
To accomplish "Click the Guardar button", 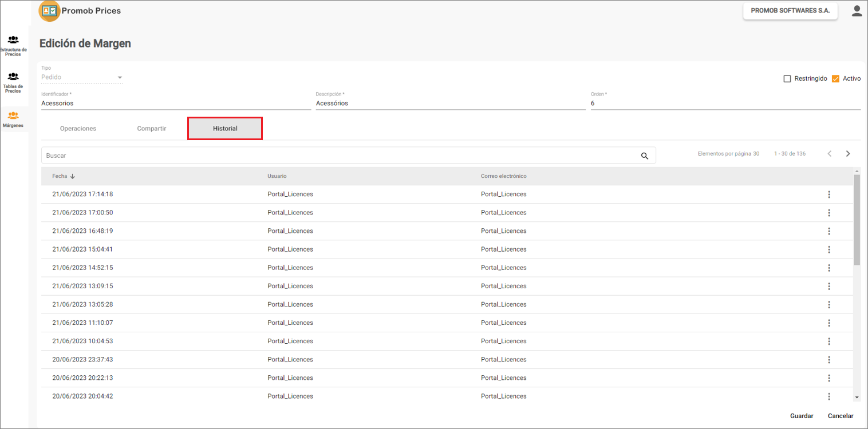I will click(x=802, y=416).
